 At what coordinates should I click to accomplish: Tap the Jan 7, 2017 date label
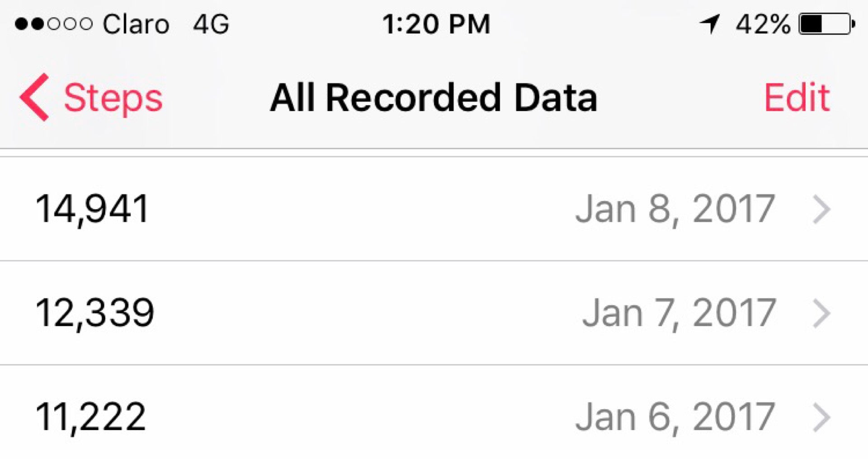coord(679,313)
